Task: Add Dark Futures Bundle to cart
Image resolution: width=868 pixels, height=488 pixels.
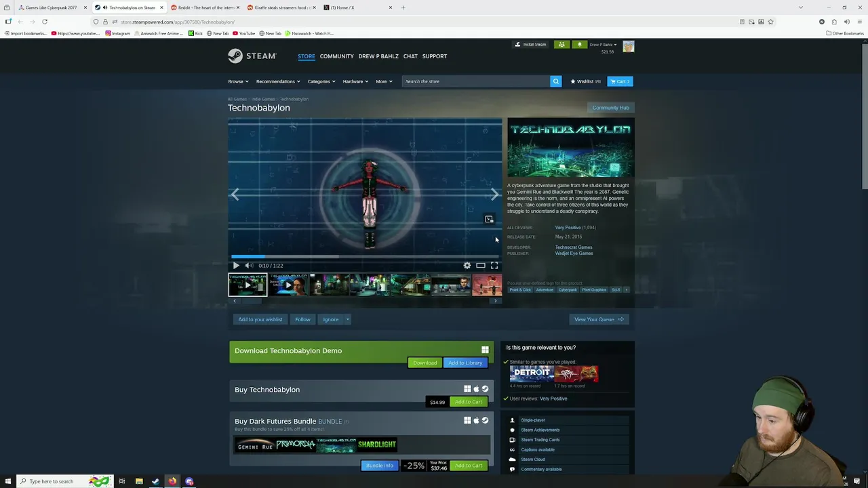Action: [469, 466]
